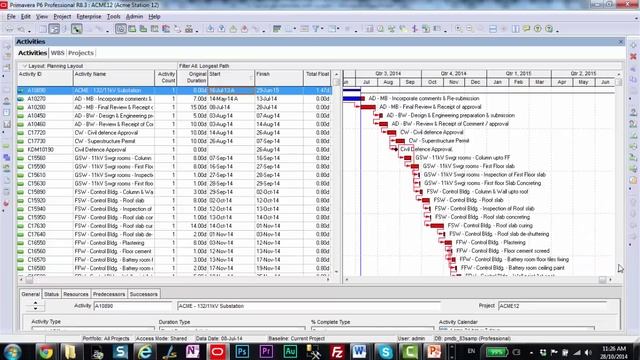
Task: Select activity row A10270
Action: 174,99
